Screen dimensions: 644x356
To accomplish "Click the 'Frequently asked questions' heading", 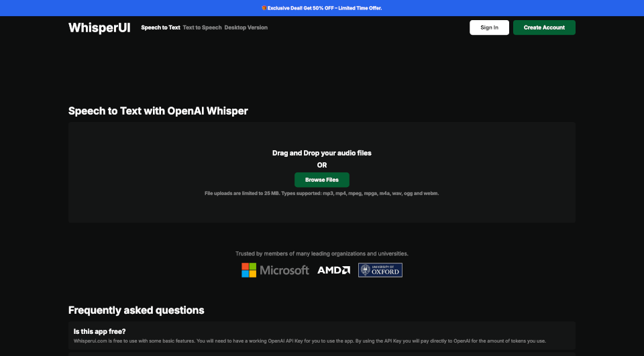I will [136, 310].
